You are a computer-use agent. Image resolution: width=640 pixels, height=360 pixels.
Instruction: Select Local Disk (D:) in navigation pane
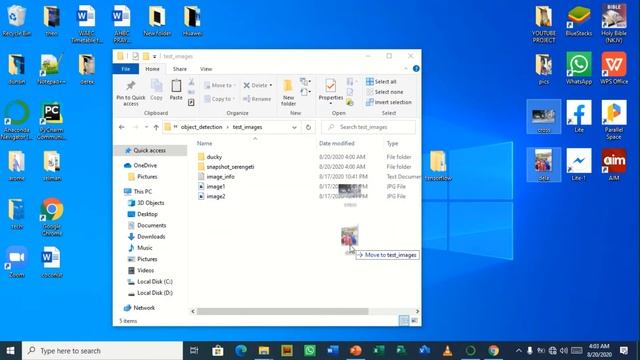pyautogui.click(x=155, y=293)
